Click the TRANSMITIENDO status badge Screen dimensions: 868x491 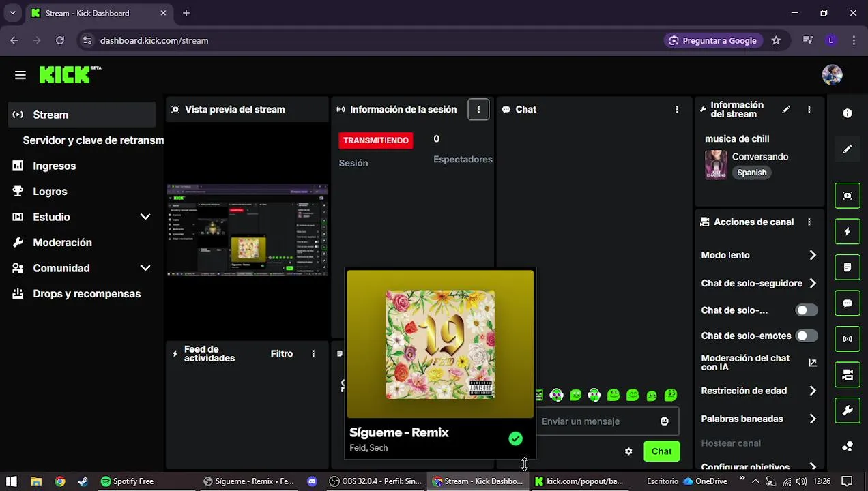coord(375,140)
